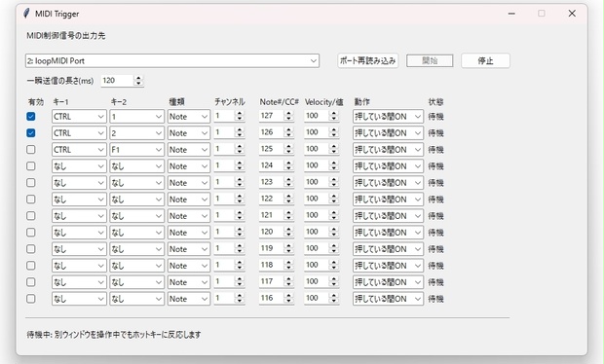This screenshot has width=604, height=364.
Task: Click the Note number stepper showing 127
Action: 288,116
